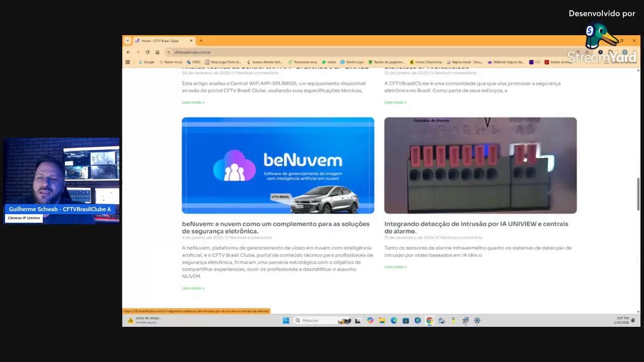Click the text '7 de janeiro de 2025'
644x362 pixels.
[202, 237]
